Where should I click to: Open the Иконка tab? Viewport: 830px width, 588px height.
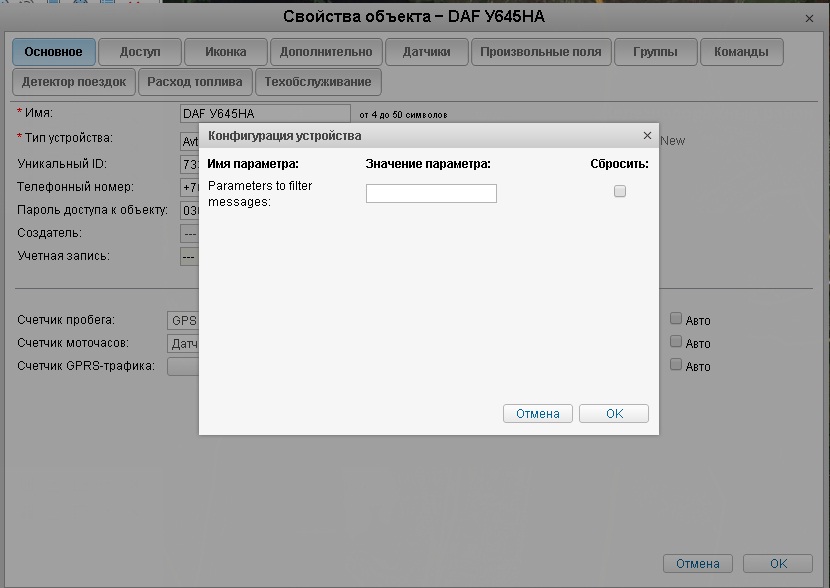(226, 52)
